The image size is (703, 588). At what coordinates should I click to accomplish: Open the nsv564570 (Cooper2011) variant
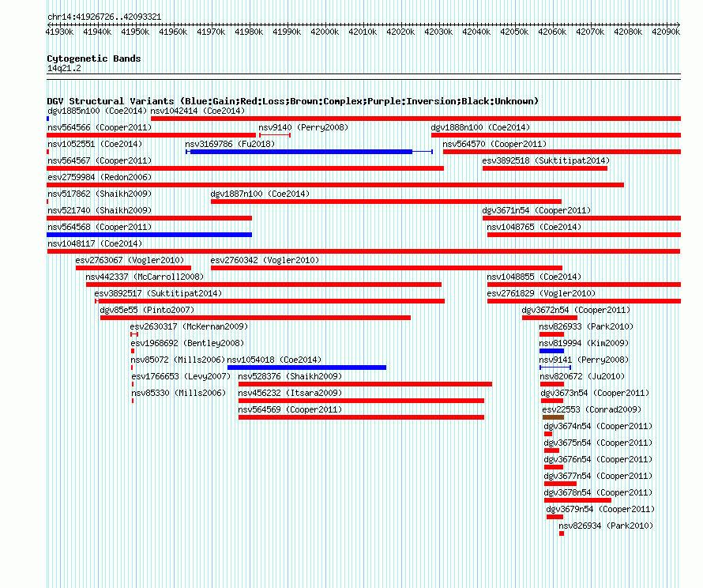pos(495,144)
